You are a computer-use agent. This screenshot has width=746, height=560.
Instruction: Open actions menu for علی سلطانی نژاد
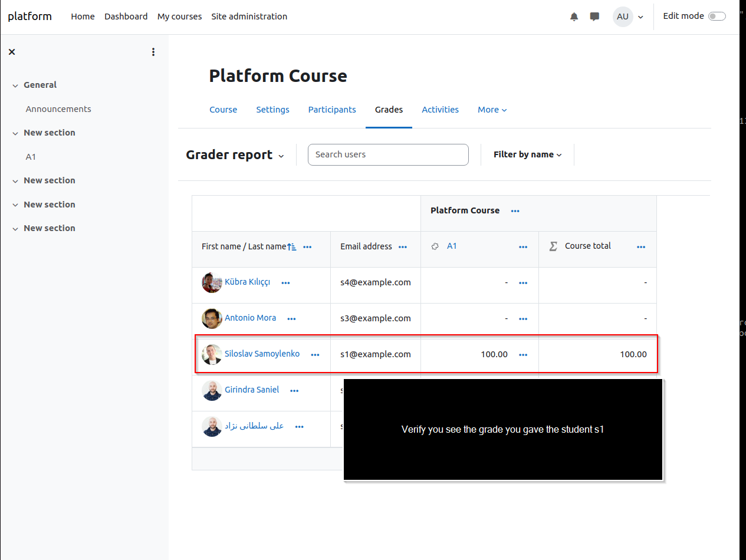300,426
